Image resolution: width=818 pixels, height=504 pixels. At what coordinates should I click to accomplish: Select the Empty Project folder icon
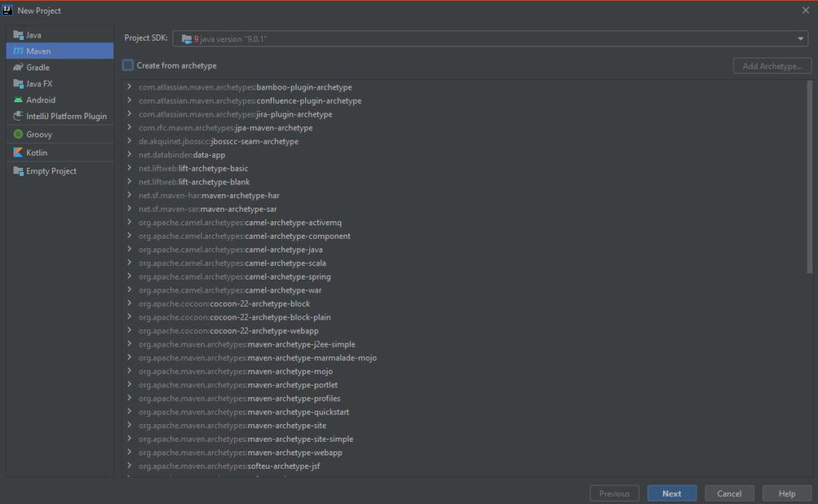(x=18, y=171)
